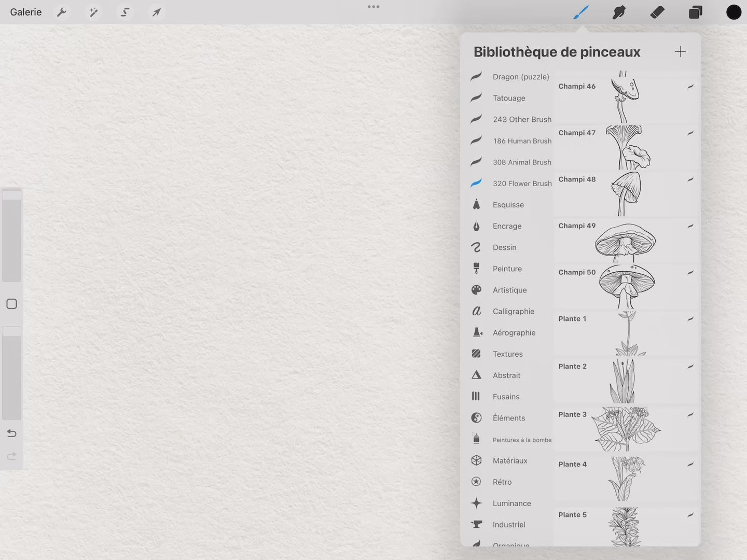Open the active color swatch
The image size is (747, 560).
click(x=734, y=12)
